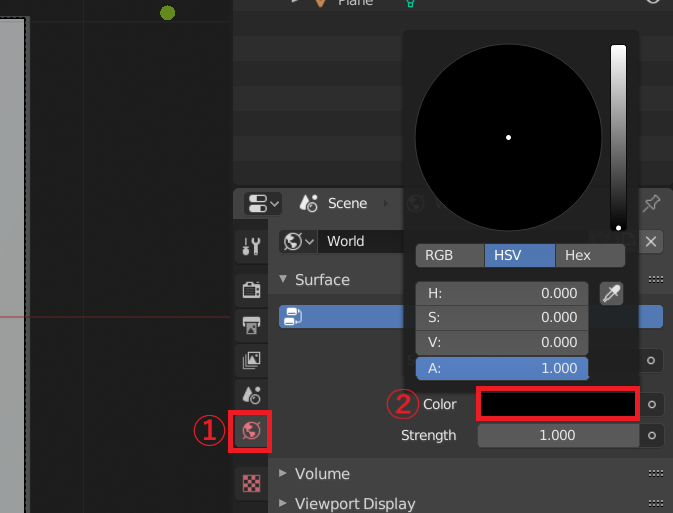Select the HSV color mode
The height and width of the screenshot is (513, 673).
point(520,255)
